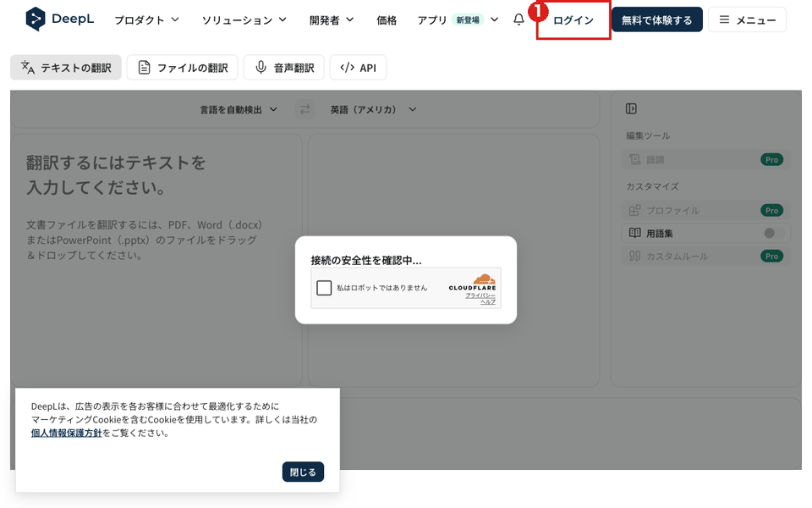Expand the ソリューション menu
Viewport: 812px width, 508px height.
[244, 19]
